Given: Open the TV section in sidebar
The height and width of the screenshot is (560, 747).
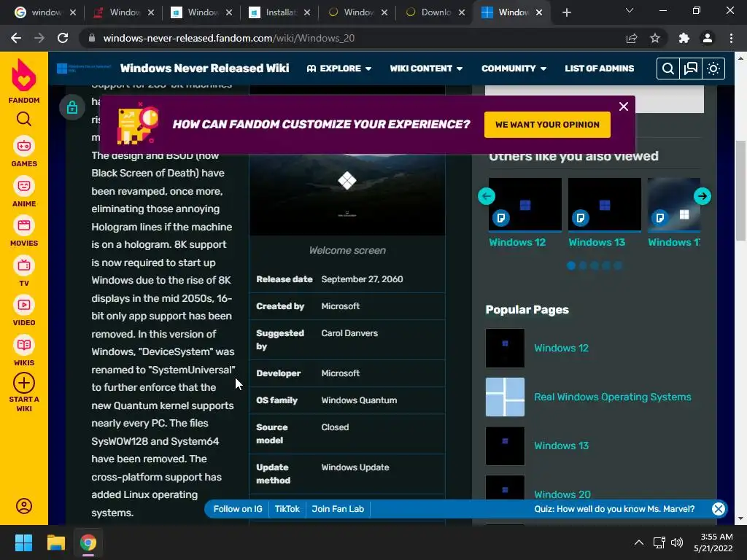Looking at the screenshot, I should (x=24, y=272).
